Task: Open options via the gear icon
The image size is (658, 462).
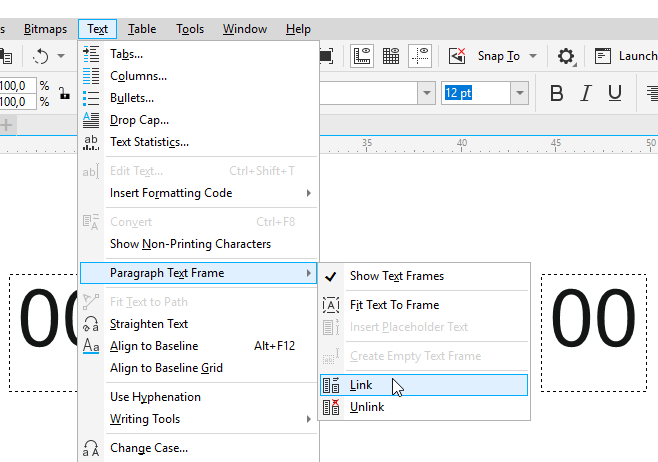Action: tap(566, 56)
